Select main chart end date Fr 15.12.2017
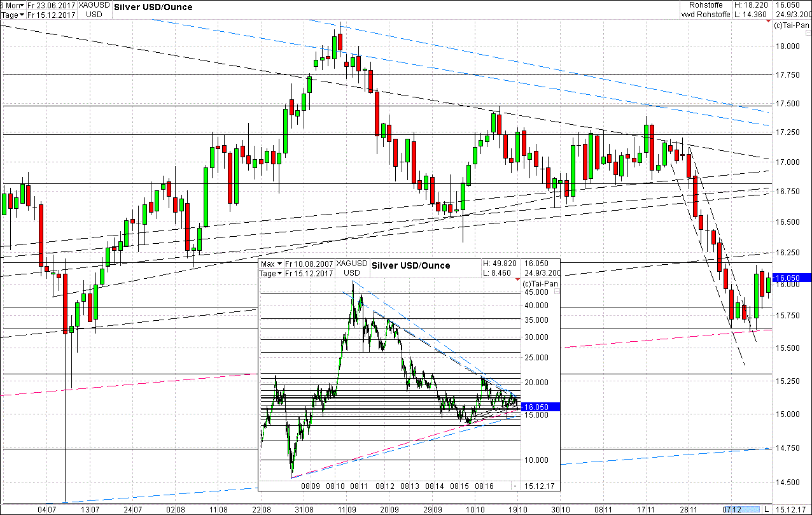This screenshot has height=515, width=812. tap(53, 15)
